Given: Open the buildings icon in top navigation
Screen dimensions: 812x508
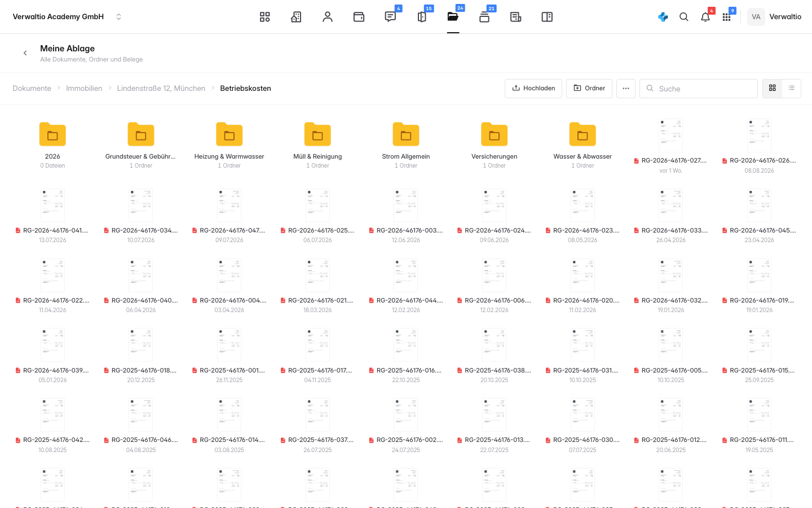Looking at the screenshot, I should click(x=296, y=17).
